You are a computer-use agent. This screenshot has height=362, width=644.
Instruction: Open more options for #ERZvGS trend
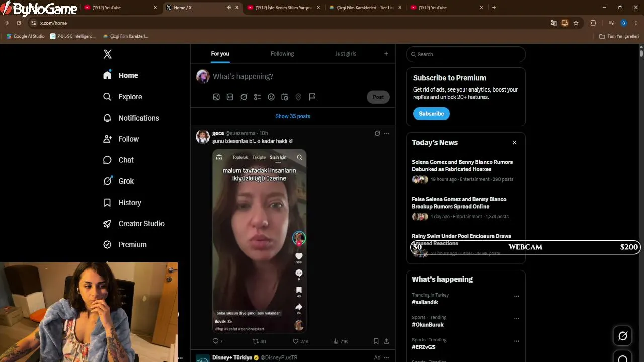(x=516, y=341)
